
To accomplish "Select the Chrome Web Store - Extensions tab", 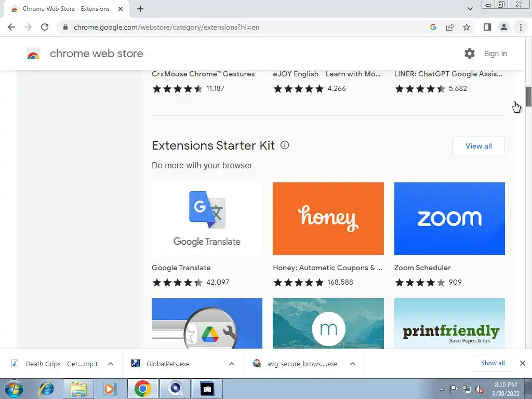I will pyautogui.click(x=66, y=9).
